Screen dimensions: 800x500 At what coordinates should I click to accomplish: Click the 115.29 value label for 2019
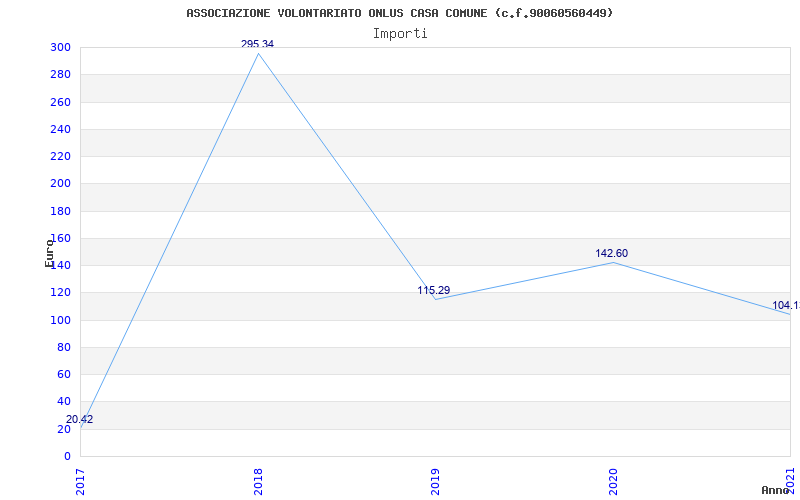[x=434, y=290]
